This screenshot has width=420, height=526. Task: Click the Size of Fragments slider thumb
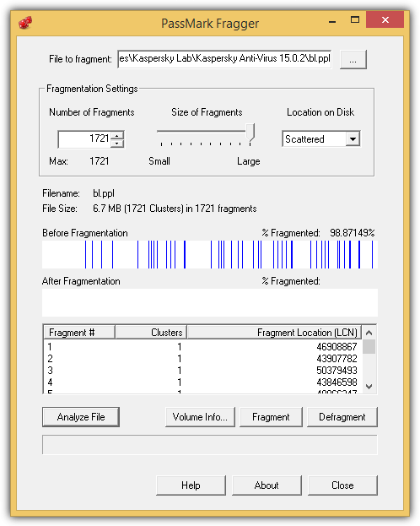250,132
